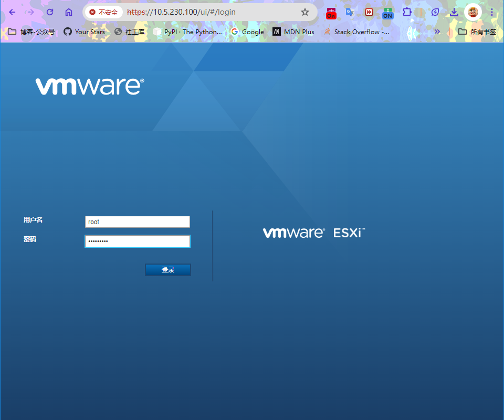Open the browser home page icon
Image resolution: width=504 pixels, height=420 pixels.
[69, 12]
